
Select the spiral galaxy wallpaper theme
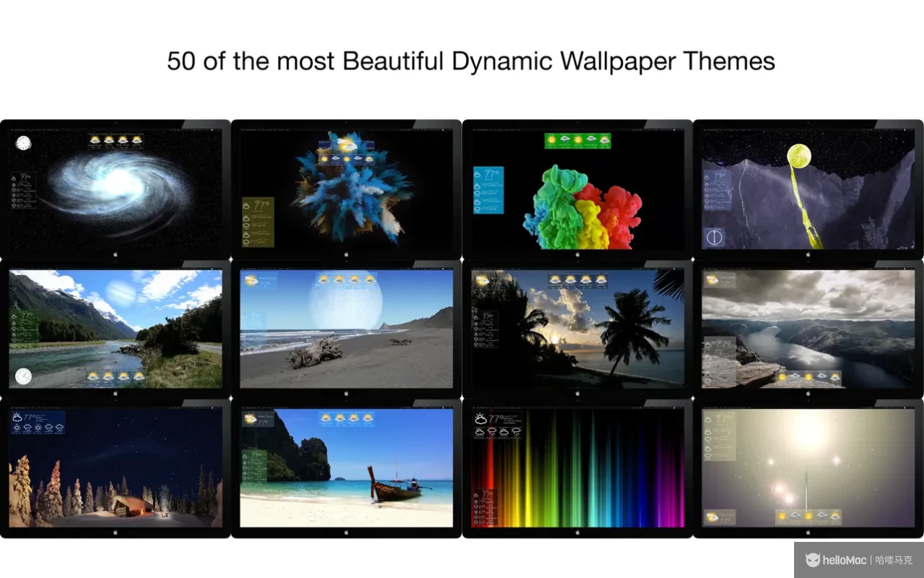[x=115, y=189]
